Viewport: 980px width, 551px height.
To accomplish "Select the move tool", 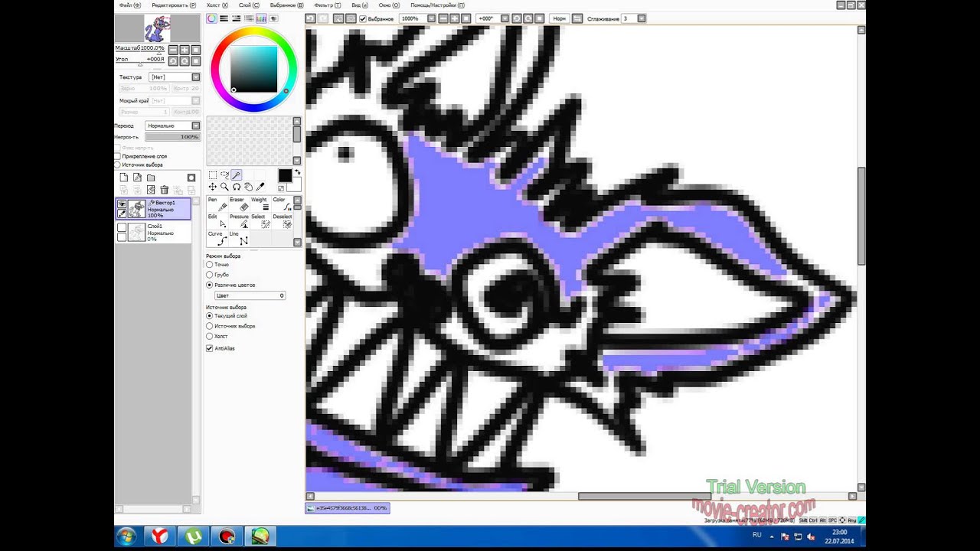I will (x=212, y=187).
